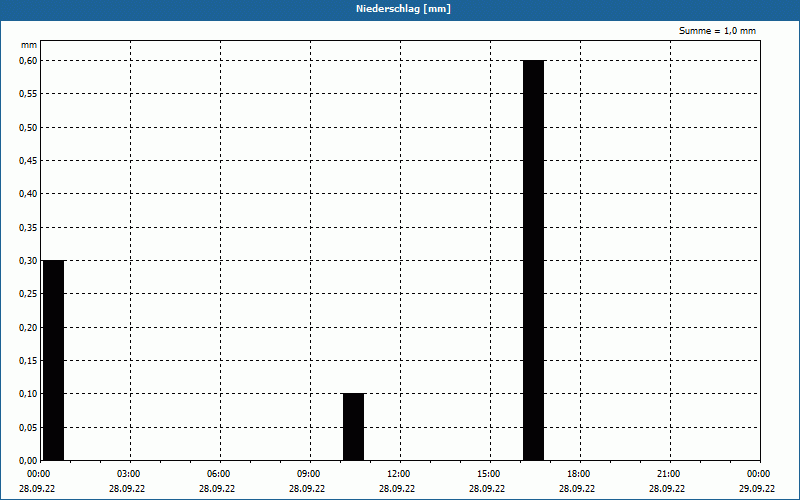The width and height of the screenshot is (800, 500).
Task: Click the 0,25 y-axis value
Action: point(28,294)
